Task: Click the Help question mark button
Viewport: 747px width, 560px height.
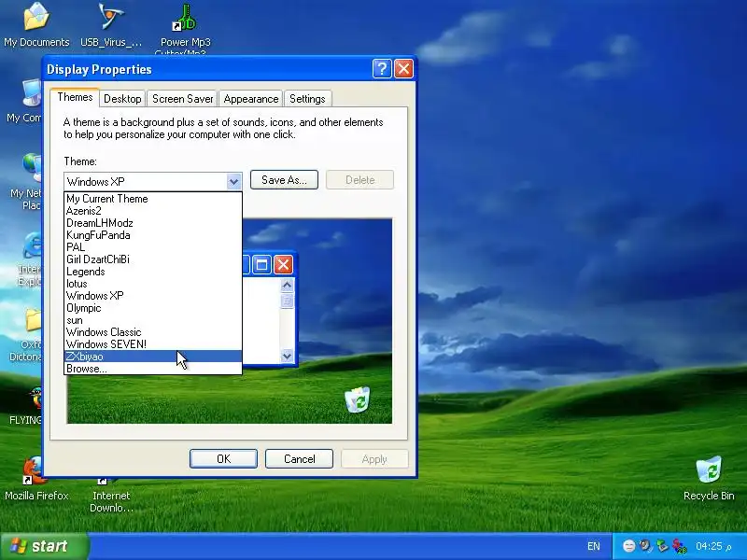Action: pos(382,69)
